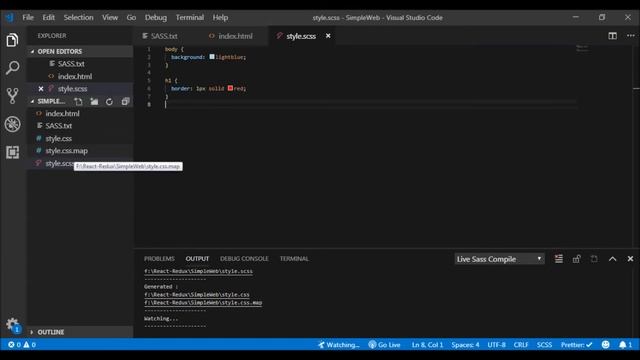Start Go Live server
This screenshot has height=360, width=640.
coord(384,344)
